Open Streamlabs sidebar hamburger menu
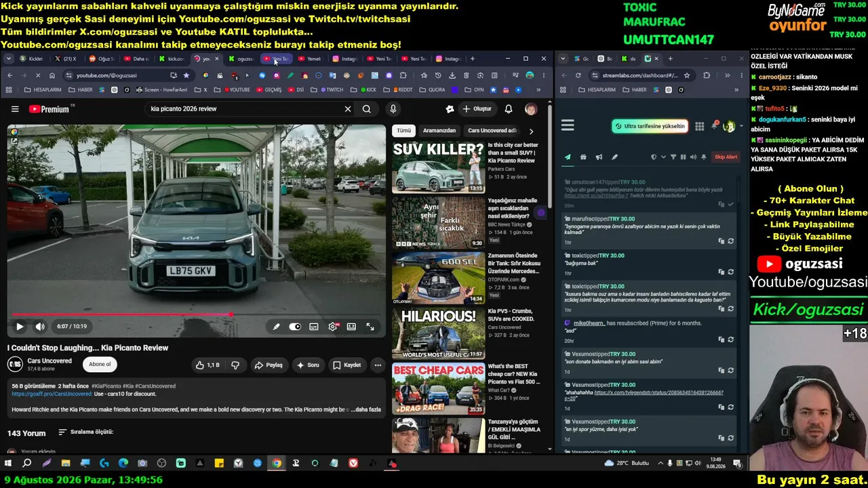The height and width of the screenshot is (488, 868). [568, 125]
